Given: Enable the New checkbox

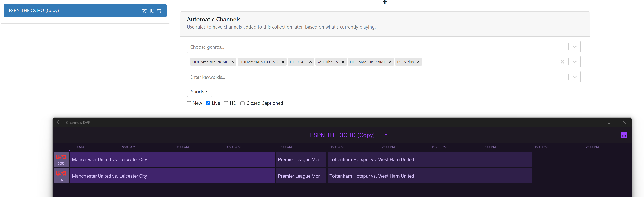Looking at the screenshot, I should coord(189,103).
